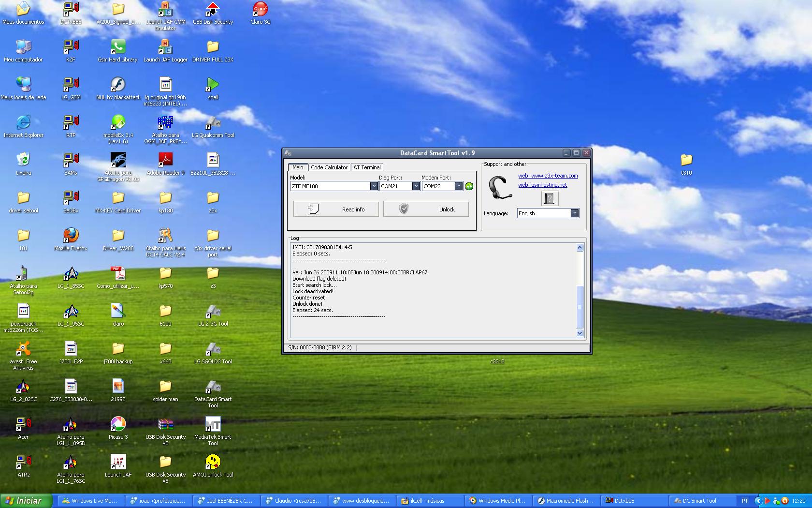Select the t310 folder on desktop
812x508 pixels.
(686, 164)
